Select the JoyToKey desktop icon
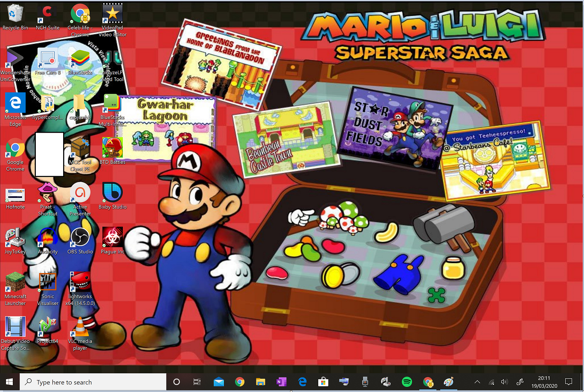 pos(15,241)
